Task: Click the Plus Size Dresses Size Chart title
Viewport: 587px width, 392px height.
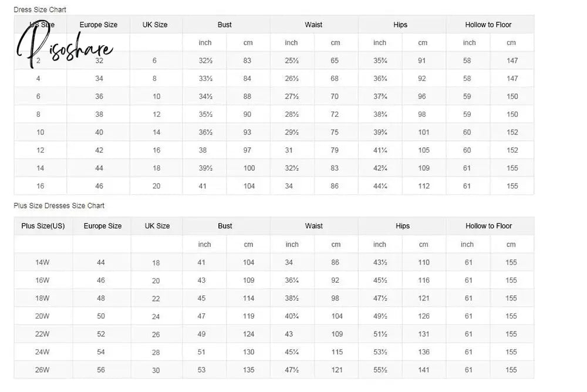Action: point(59,205)
